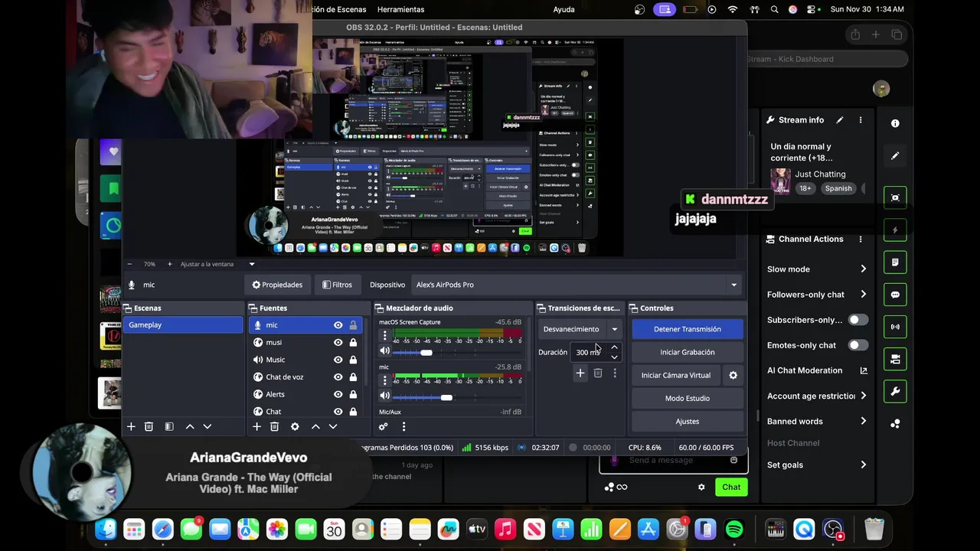Image resolution: width=980 pixels, height=551 pixels.
Task: Delete the selected scene using the Escenas trash icon
Action: 149,426
